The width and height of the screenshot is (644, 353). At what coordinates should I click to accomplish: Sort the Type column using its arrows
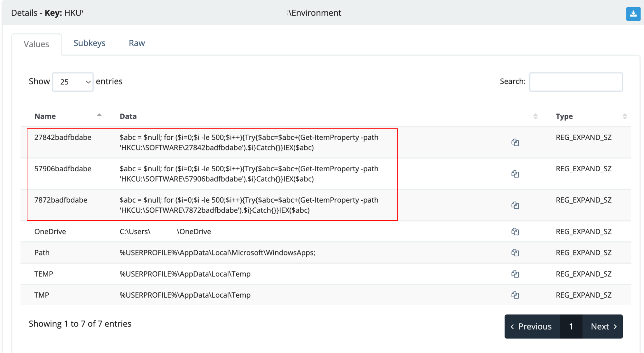click(624, 116)
